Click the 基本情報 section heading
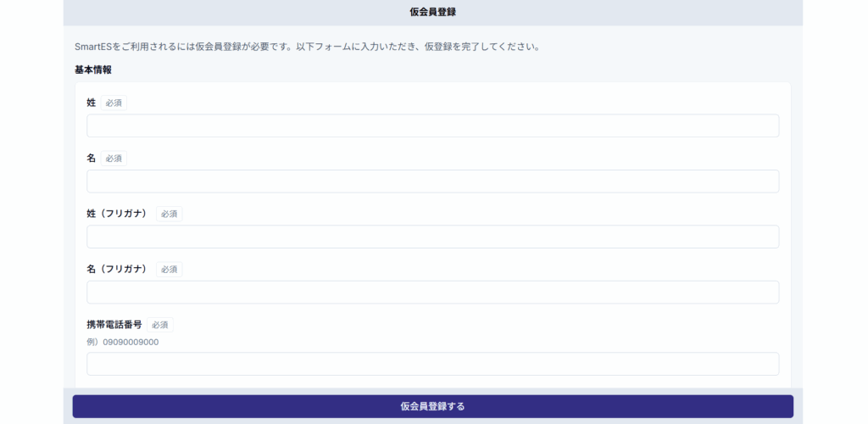Viewport: 868px width, 424px height. 93,70
